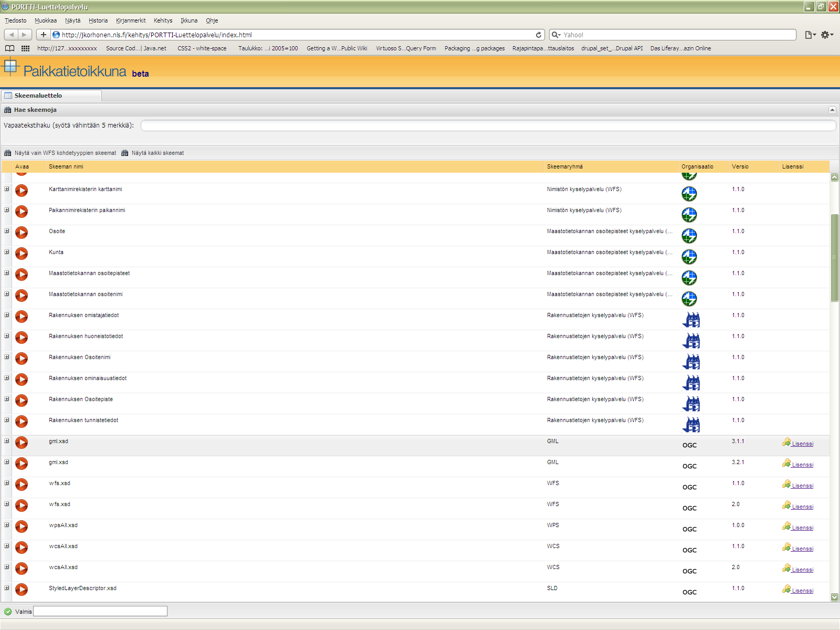Sort by Versio column header
Image resolution: width=840 pixels, height=630 pixels.
point(754,166)
